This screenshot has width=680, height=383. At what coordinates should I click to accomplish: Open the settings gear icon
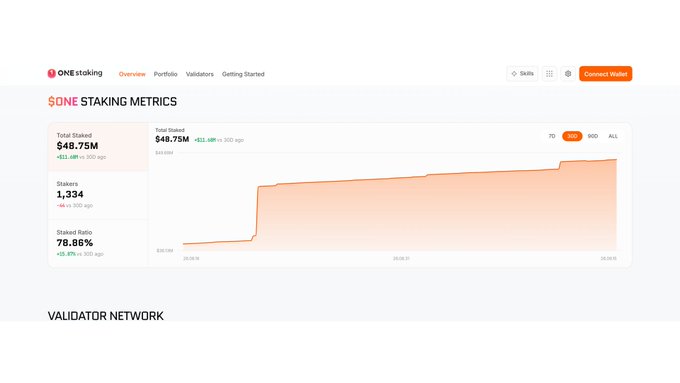pyautogui.click(x=568, y=74)
